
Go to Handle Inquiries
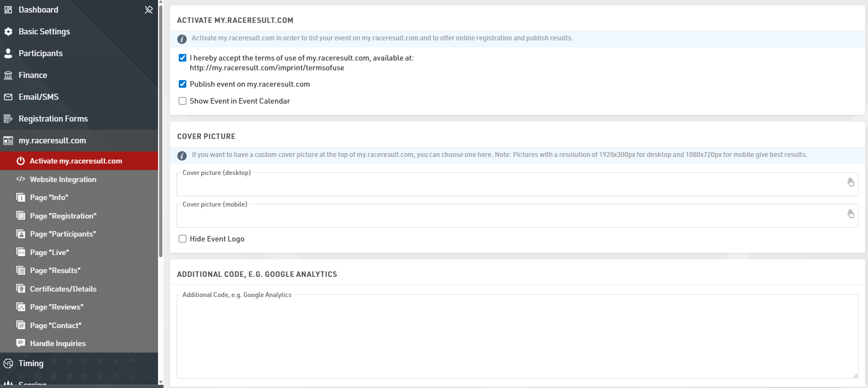[x=58, y=343]
